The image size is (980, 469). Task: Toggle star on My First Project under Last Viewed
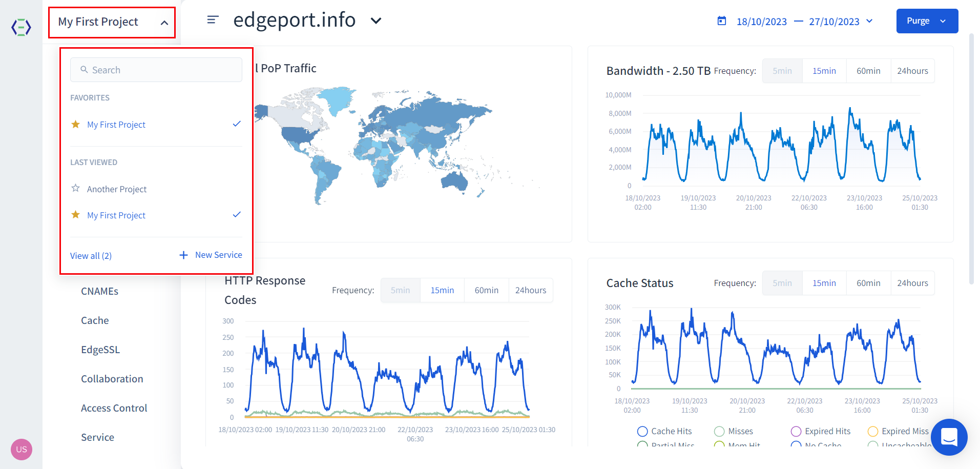tap(76, 215)
